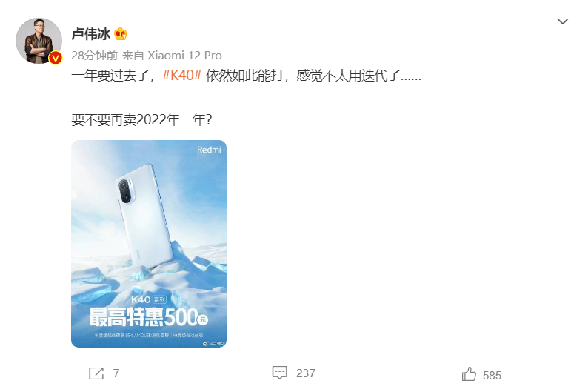Click the 28分钟前 timestamp
Viewport: 588px width, 392px height.
pos(95,56)
